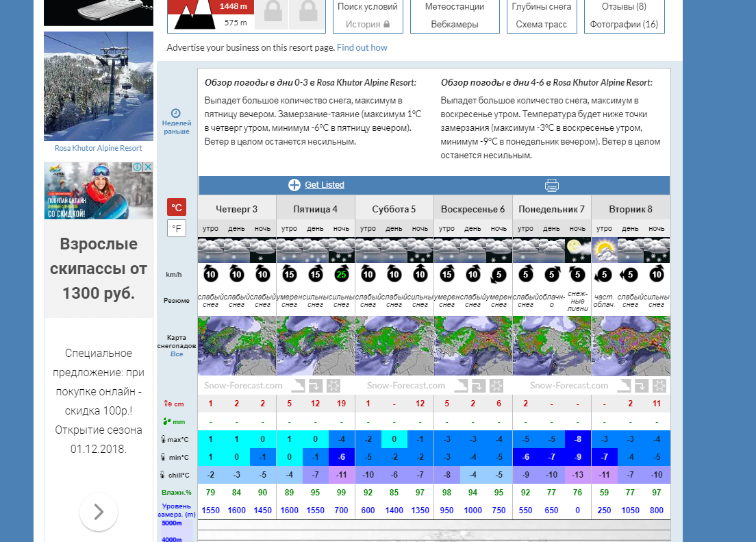This screenshot has width=756, height=542.
Task: Open the Поиск условий tab
Action: tap(368, 7)
